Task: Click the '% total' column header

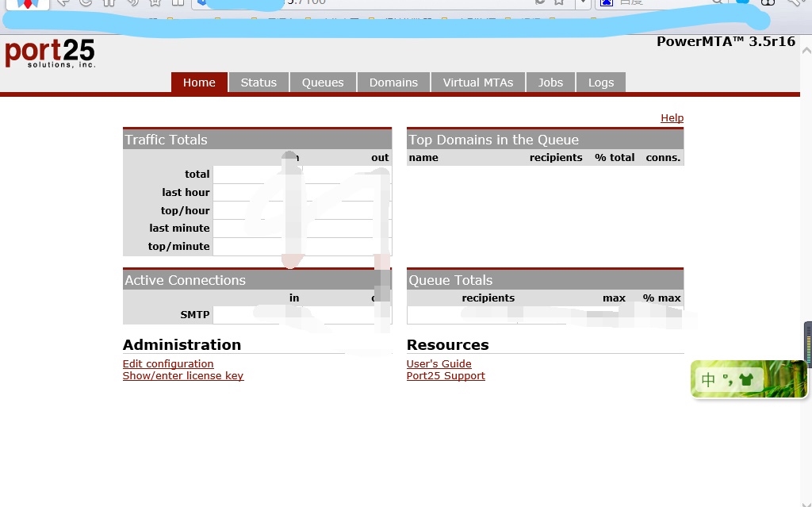Action: coord(615,158)
